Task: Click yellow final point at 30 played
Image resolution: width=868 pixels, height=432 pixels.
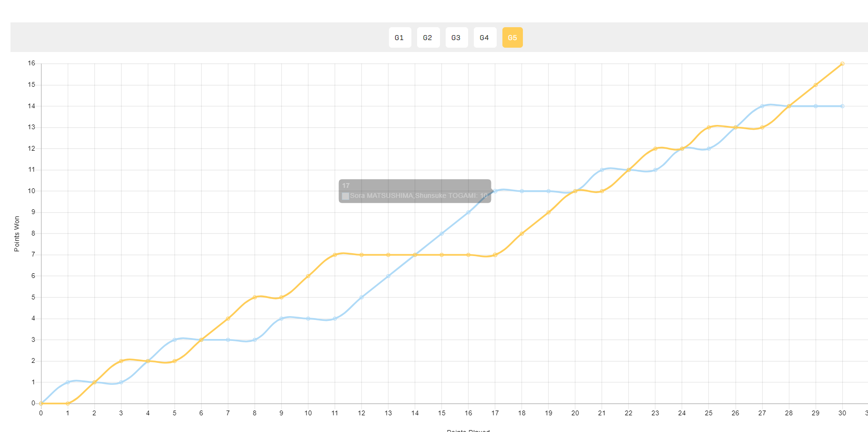Action: tap(842, 63)
